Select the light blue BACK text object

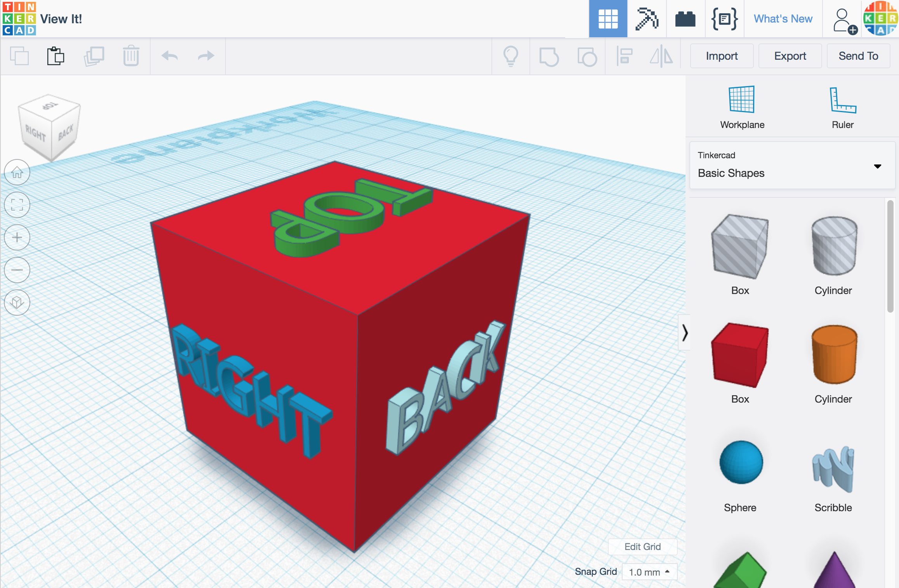pos(444,387)
